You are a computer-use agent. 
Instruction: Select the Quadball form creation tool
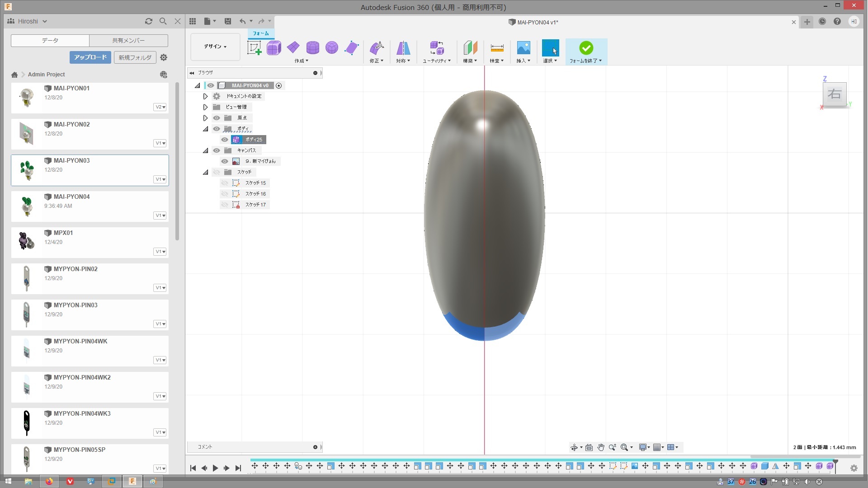click(332, 48)
